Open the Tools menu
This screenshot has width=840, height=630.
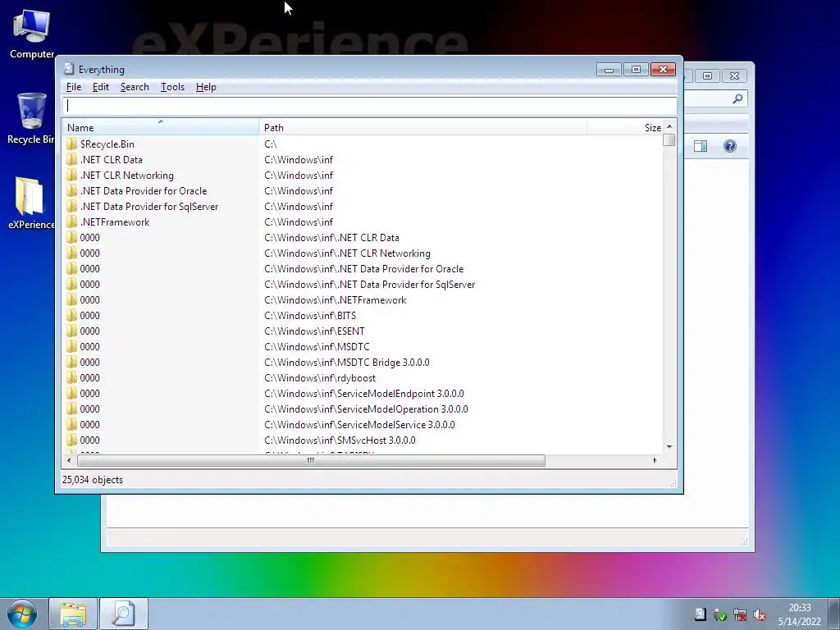(x=172, y=87)
